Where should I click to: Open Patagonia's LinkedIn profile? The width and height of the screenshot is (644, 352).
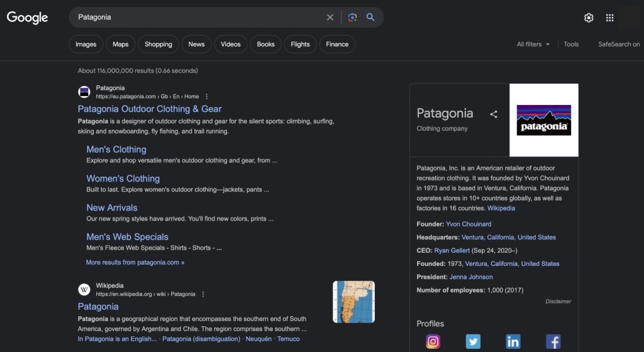click(513, 341)
